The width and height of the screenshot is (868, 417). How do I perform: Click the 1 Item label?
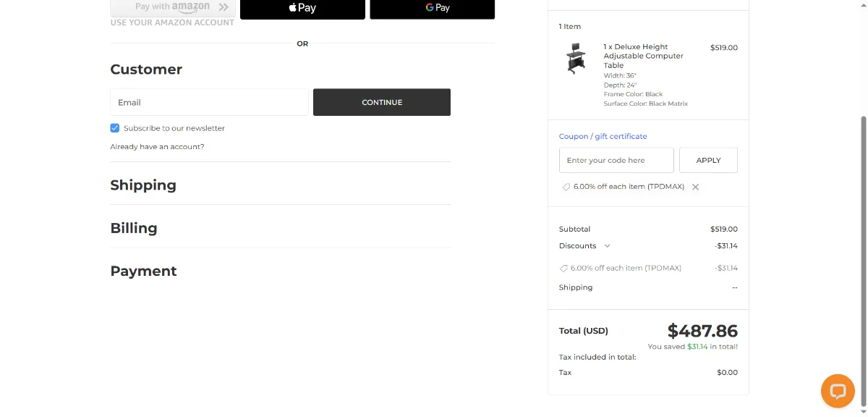coord(570,26)
